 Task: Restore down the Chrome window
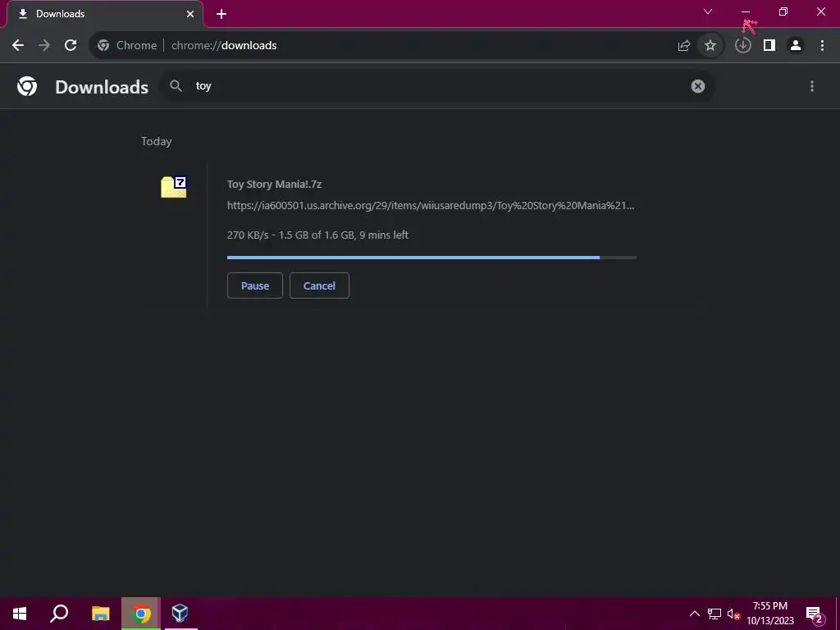pyautogui.click(x=783, y=11)
